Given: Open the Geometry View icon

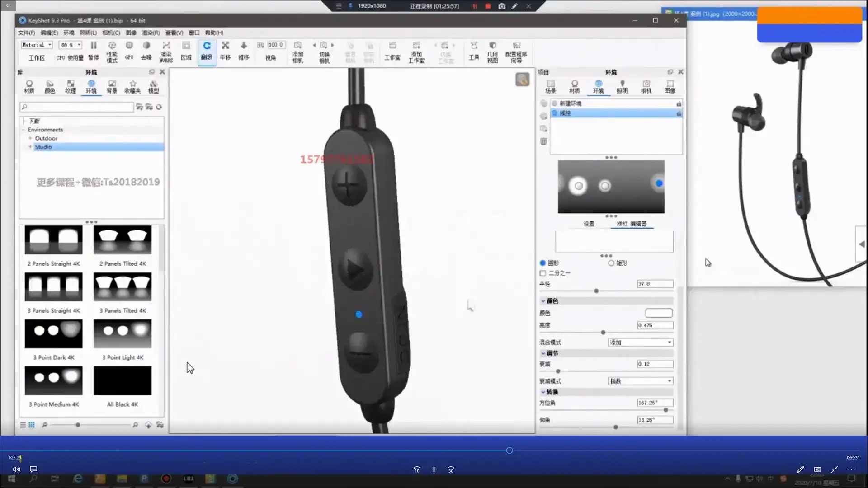Looking at the screenshot, I should point(493,46).
